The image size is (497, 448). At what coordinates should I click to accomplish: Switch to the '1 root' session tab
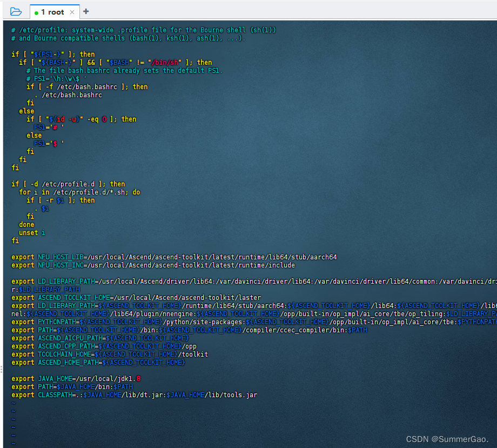55,12
